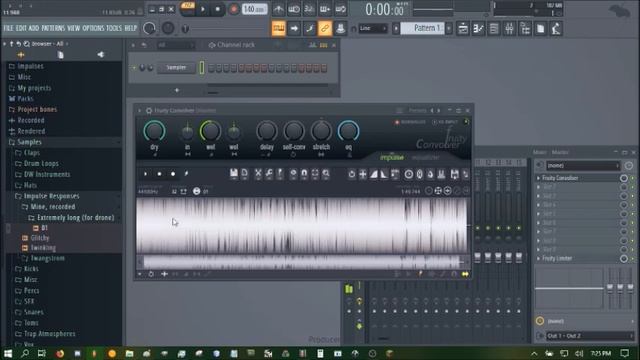
Task: Switch to the Impulse tab in Convolver
Action: point(391,157)
